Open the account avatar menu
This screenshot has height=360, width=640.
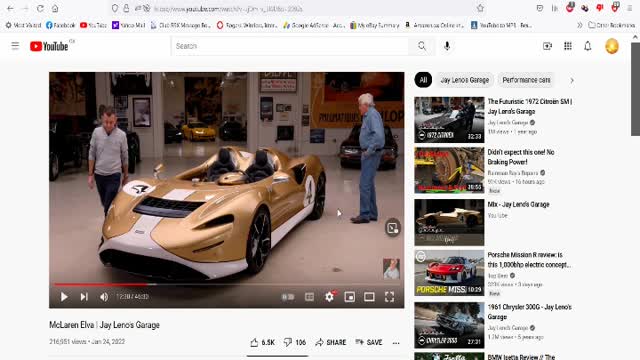[611, 46]
